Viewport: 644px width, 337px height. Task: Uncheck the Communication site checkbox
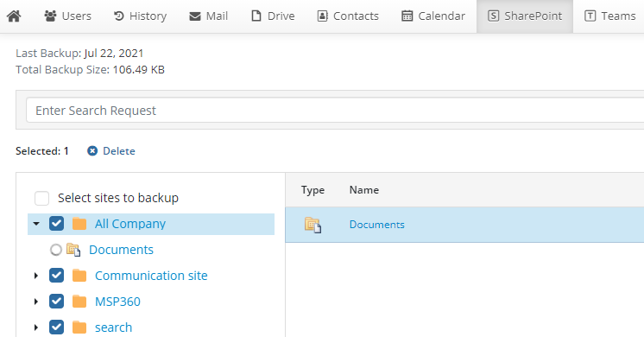56,276
